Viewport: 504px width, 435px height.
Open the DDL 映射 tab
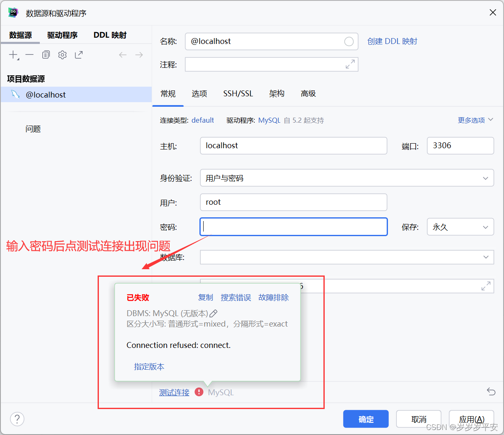pyautogui.click(x=110, y=35)
